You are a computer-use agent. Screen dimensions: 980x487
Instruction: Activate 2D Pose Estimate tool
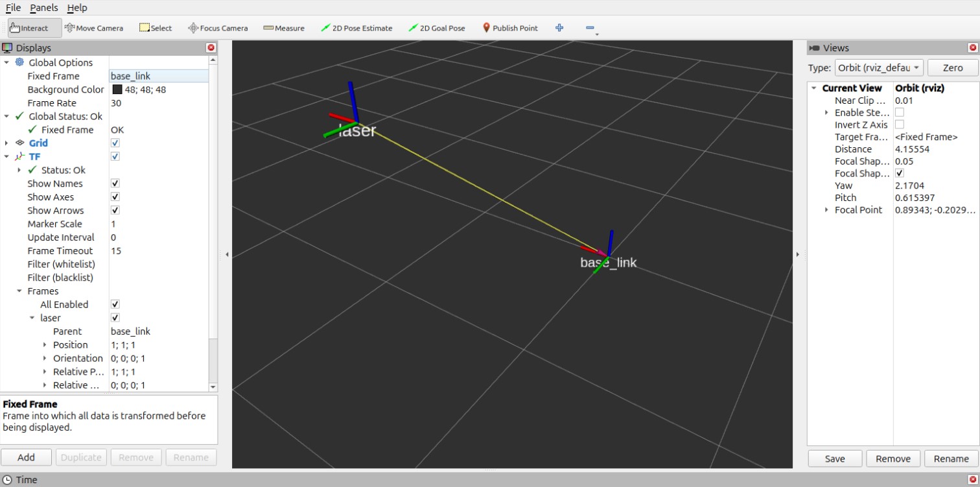click(x=356, y=28)
